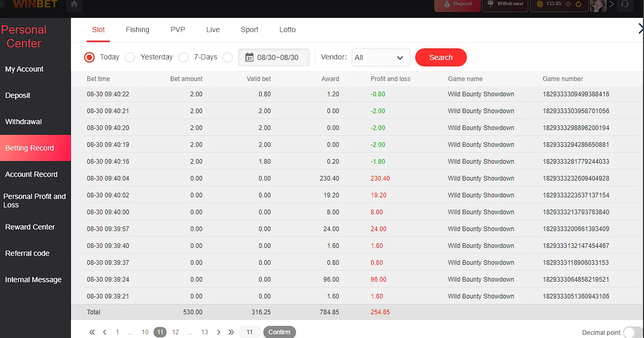Select Betting Record in sidebar

[35, 148]
